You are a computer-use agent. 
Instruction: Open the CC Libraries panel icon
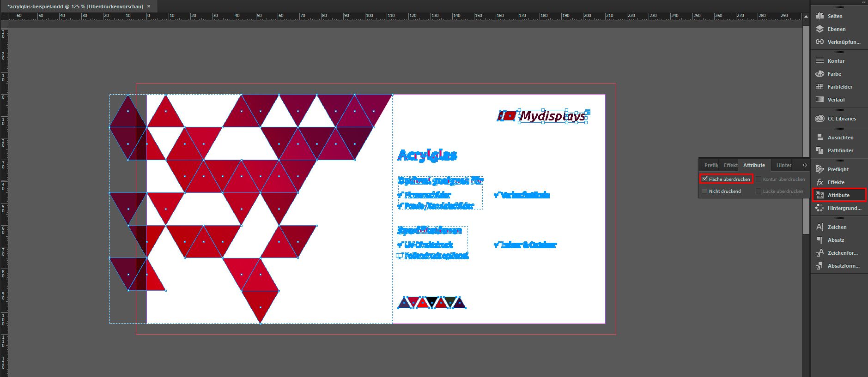pos(819,118)
